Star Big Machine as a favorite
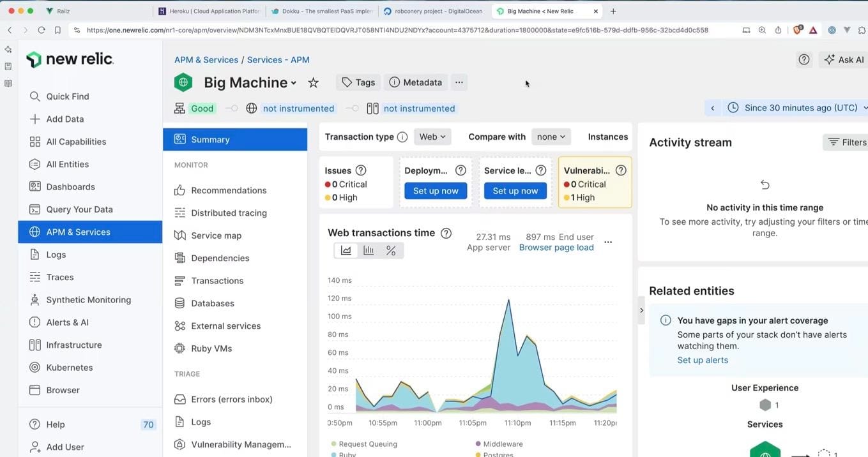This screenshot has height=457, width=868. coord(313,82)
